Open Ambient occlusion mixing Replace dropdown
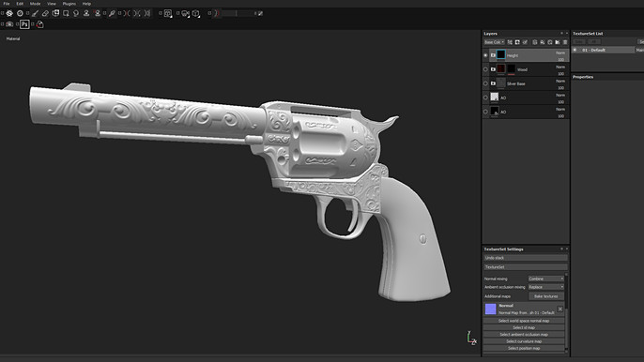Viewport: 644px width, 362px height. pos(545,287)
